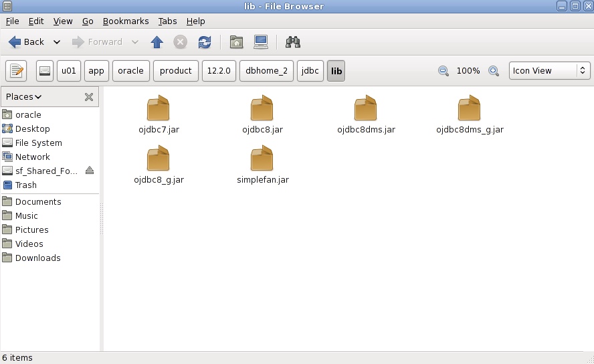
Task: Select the ojdbc7.jar file icon
Action: point(159,108)
